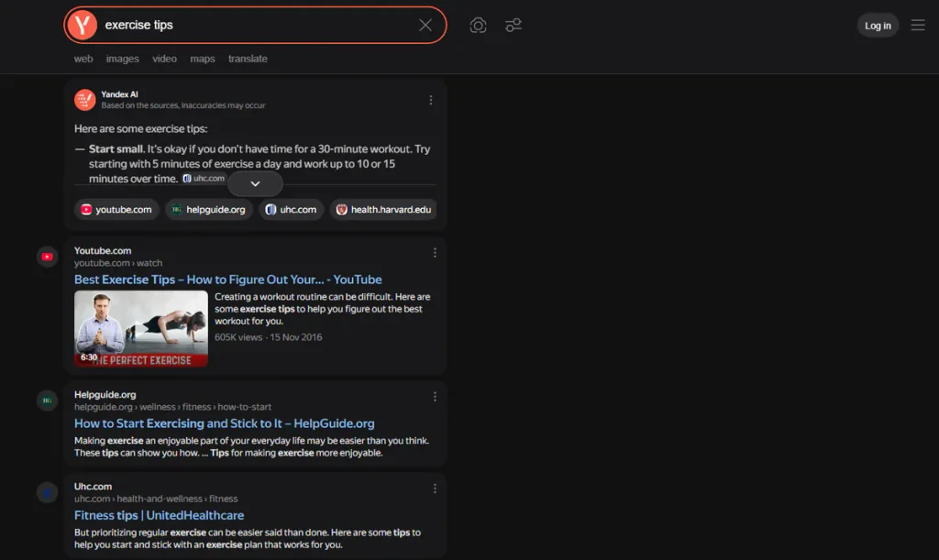Click the 'youtube.com › watch' breadcrumb

[x=118, y=263]
